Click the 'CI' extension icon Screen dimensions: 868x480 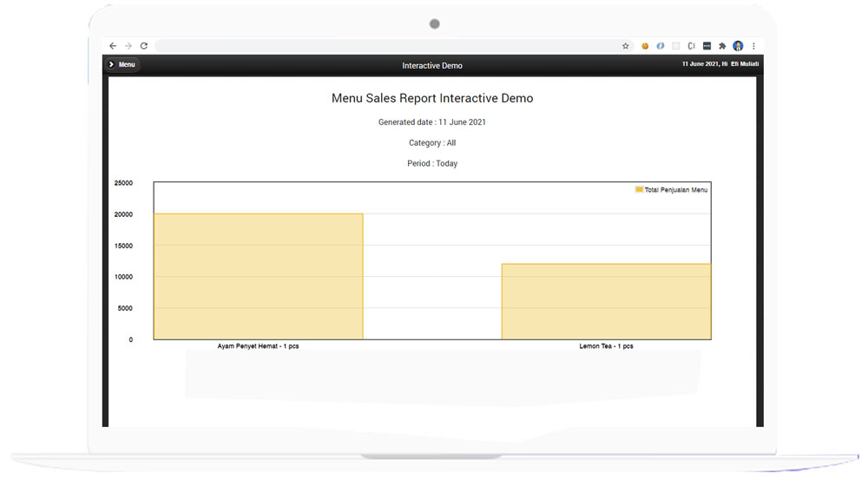click(692, 46)
